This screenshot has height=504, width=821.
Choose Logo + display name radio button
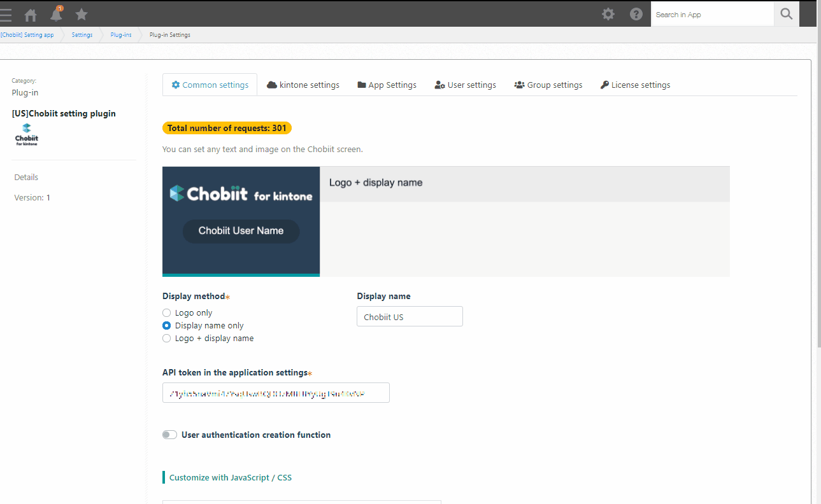click(x=167, y=339)
